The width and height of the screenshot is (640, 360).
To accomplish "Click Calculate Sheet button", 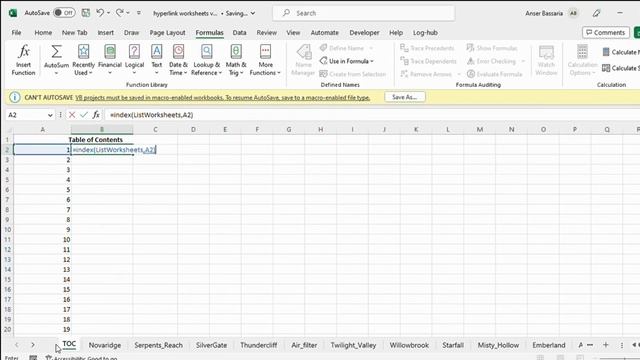I will click(x=620, y=68).
